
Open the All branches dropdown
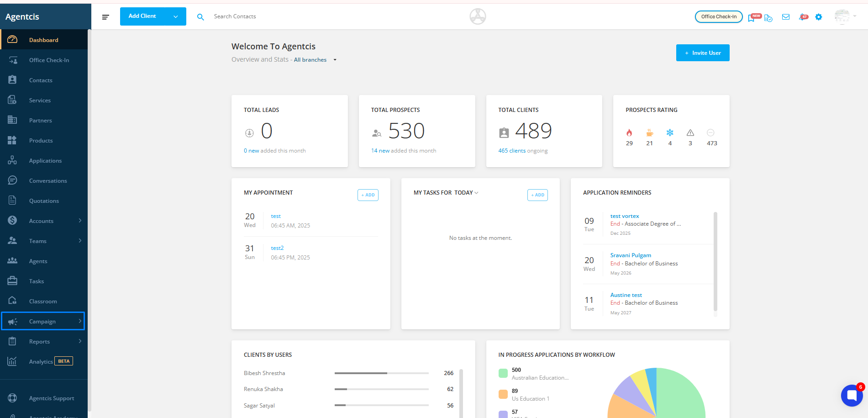point(315,60)
